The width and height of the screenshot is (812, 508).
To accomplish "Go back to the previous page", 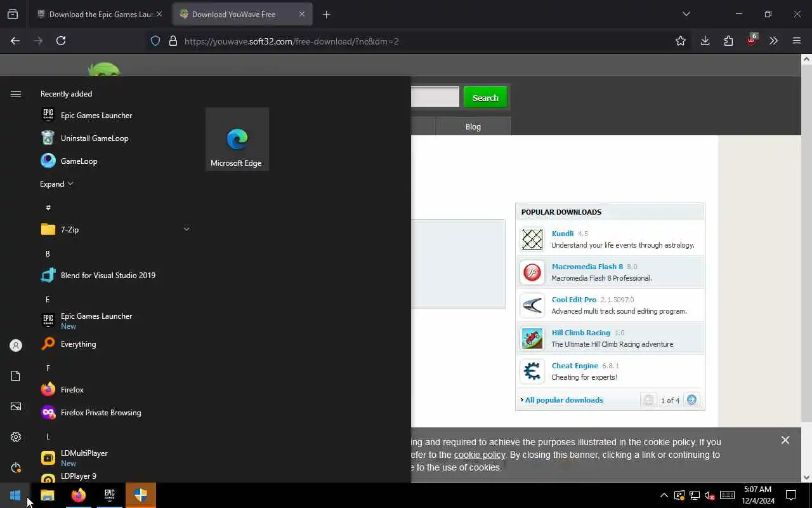I will [x=15, y=41].
